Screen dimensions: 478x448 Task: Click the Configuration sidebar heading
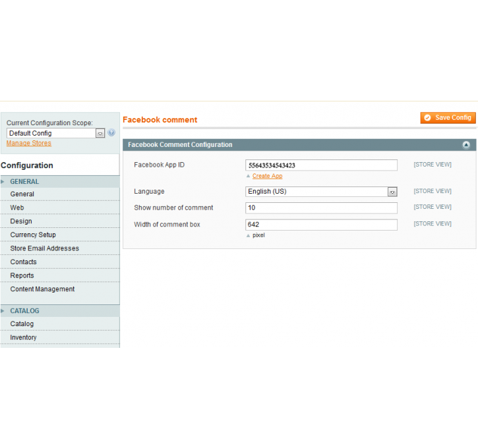tap(27, 165)
